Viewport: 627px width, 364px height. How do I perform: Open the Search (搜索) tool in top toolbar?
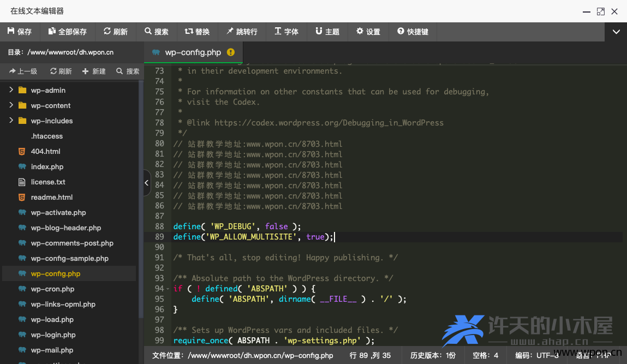157,32
